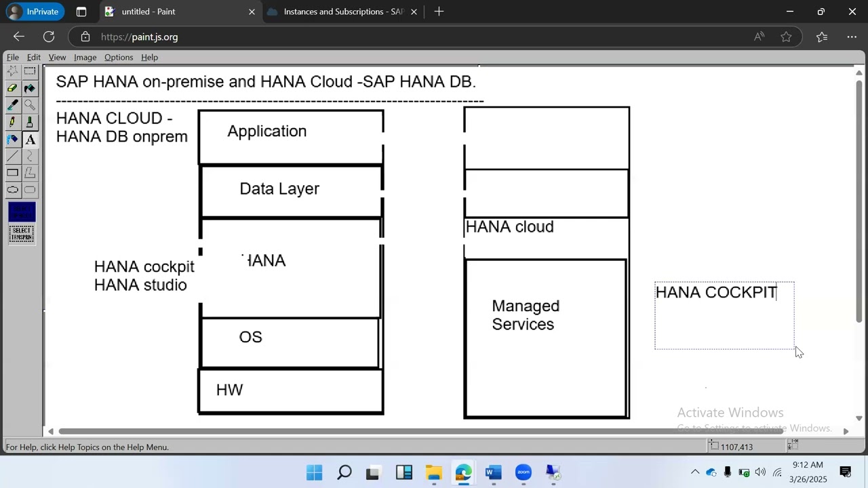The height and width of the screenshot is (488, 868).
Task: Refresh the paint.js.org page
Action: pyautogui.click(x=49, y=37)
